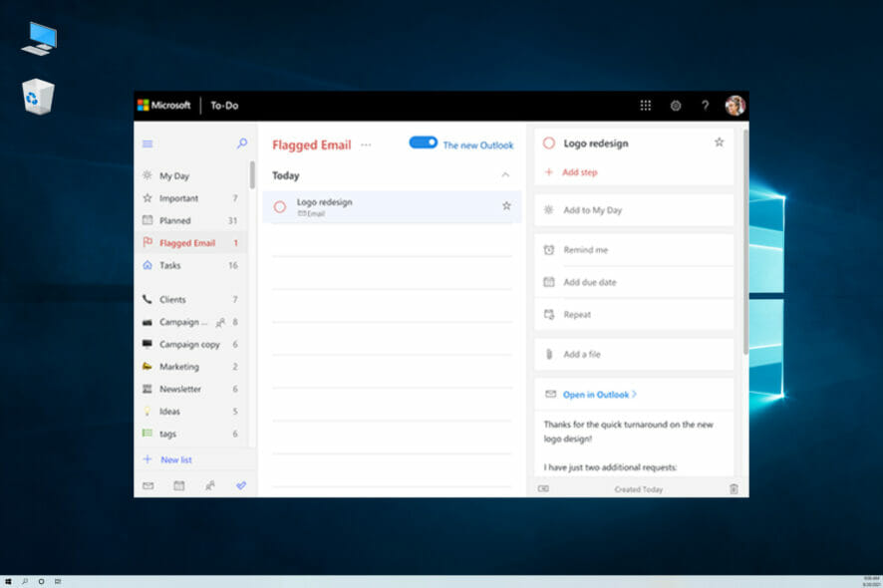Open the Windows Start button

point(8,581)
